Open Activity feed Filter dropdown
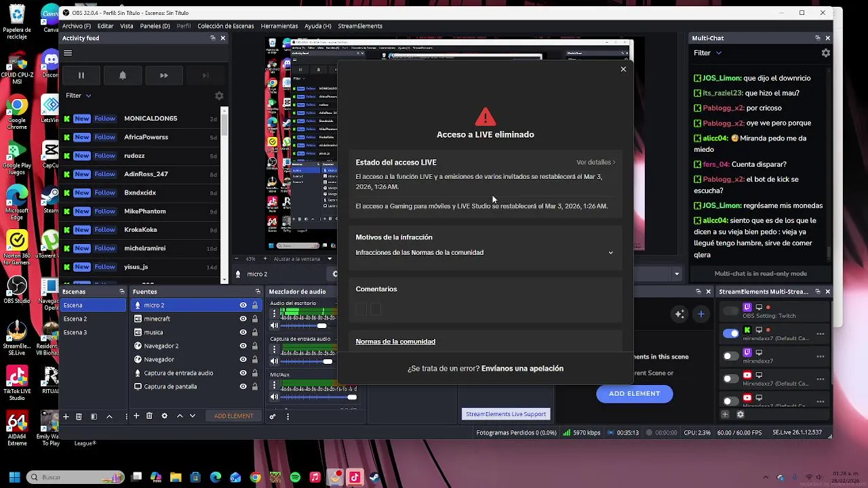The height and width of the screenshot is (488, 868). tap(79, 96)
